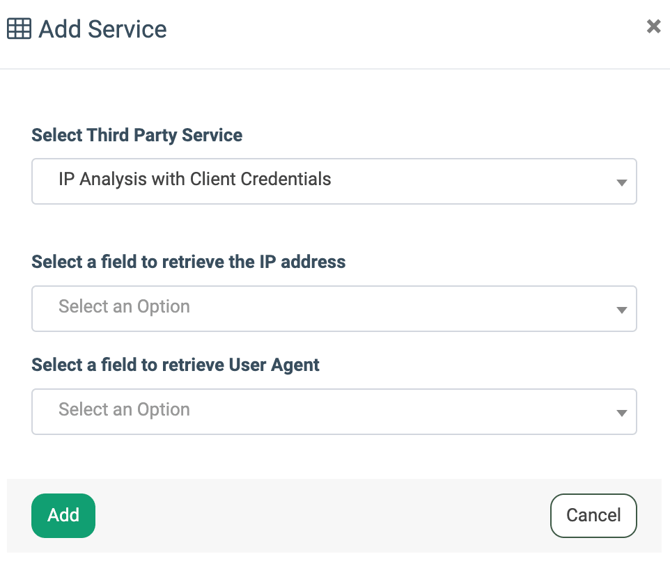
Task: Click the table grid icon beside Add Service
Action: 19,29
